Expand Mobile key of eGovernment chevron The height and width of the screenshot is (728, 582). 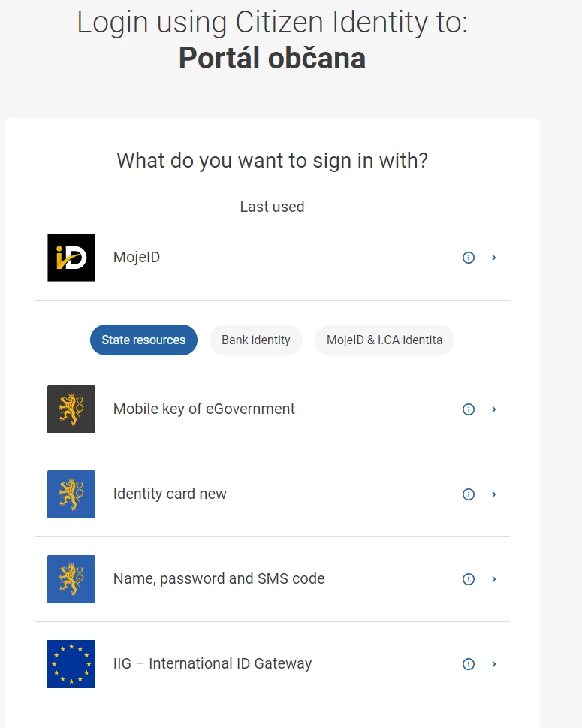pos(494,409)
